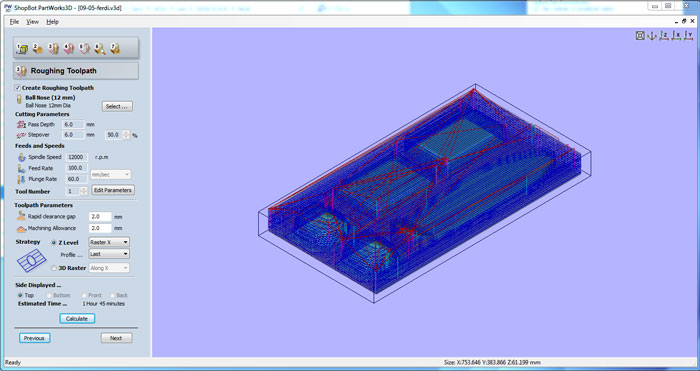Screen dimensions: 700x371
Task: Go to wizard step 1 icon
Action: click(21, 48)
